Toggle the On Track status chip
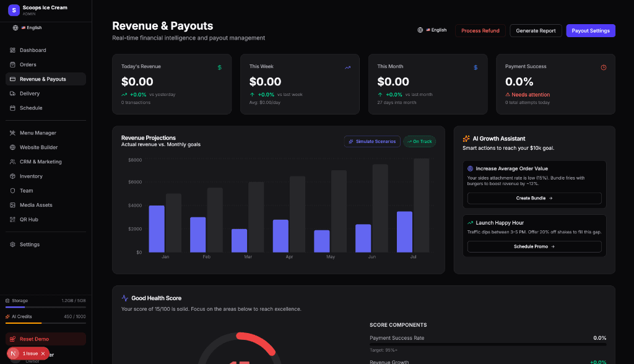The width and height of the screenshot is (634, 364). (x=419, y=141)
